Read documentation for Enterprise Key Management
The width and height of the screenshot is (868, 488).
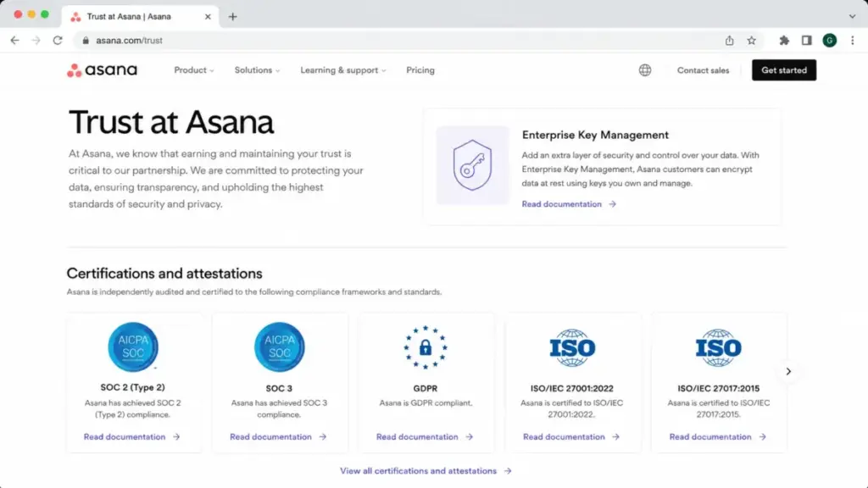point(569,204)
